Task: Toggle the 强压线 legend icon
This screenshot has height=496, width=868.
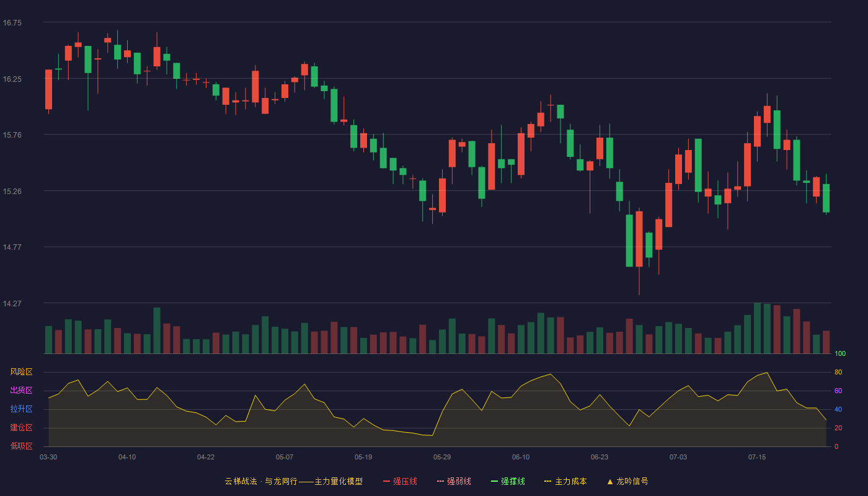Action: tap(386, 481)
